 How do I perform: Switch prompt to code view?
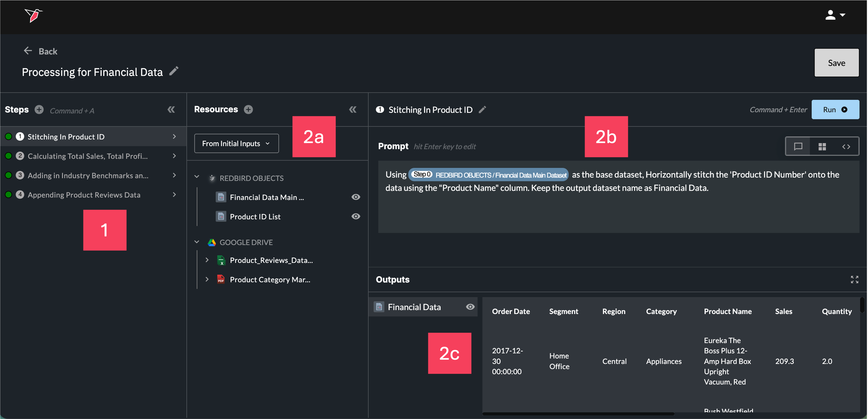click(846, 146)
